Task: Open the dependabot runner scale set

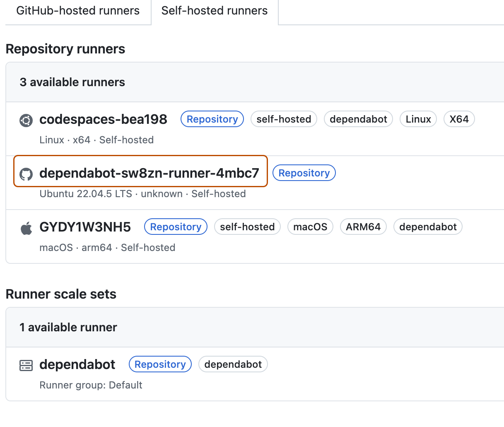Action: (x=77, y=365)
